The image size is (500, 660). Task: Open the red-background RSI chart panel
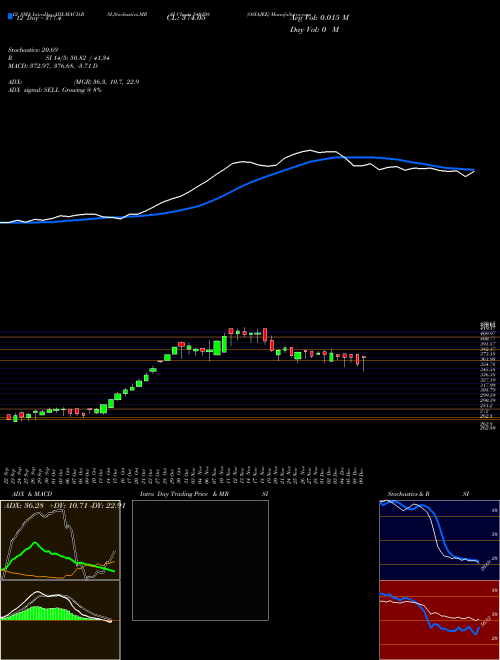[439, 620]
